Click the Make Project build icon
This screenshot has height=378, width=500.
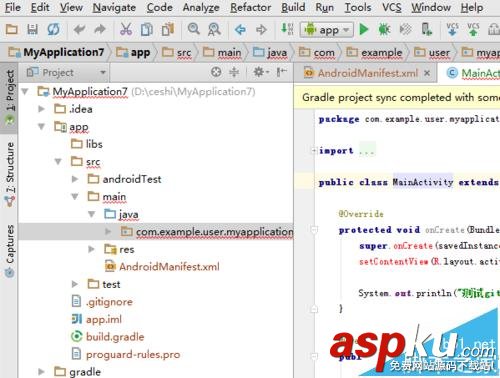click(x=287, y=29)
